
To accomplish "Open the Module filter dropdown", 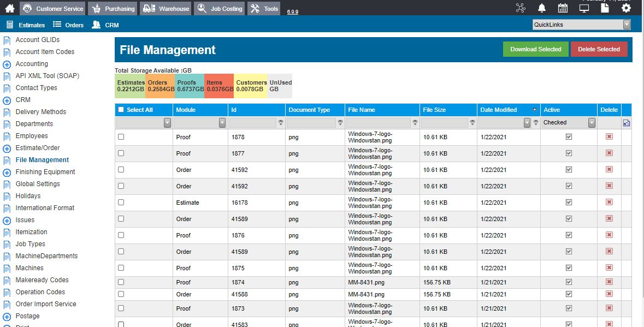I will [x=222, y=123].
